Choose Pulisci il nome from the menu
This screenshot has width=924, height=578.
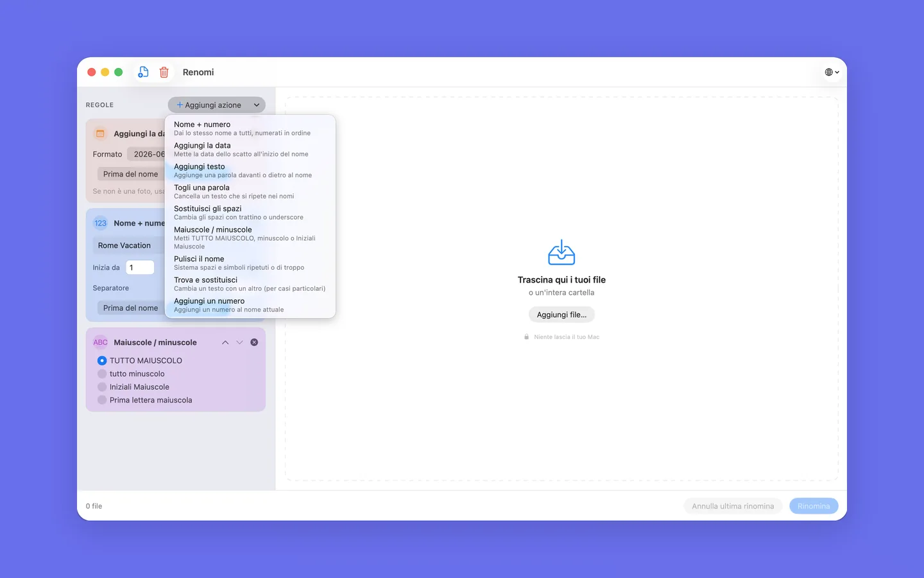click(250, 263)
